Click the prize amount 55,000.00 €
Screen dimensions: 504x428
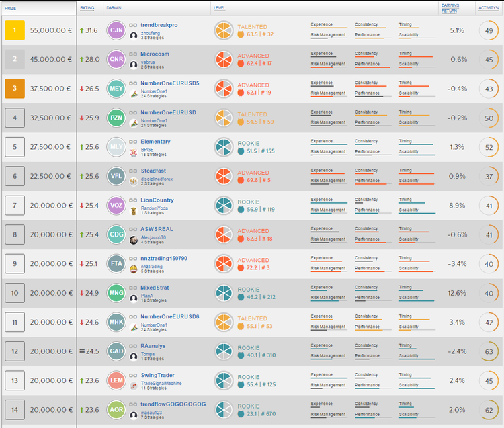pos(51,30)
